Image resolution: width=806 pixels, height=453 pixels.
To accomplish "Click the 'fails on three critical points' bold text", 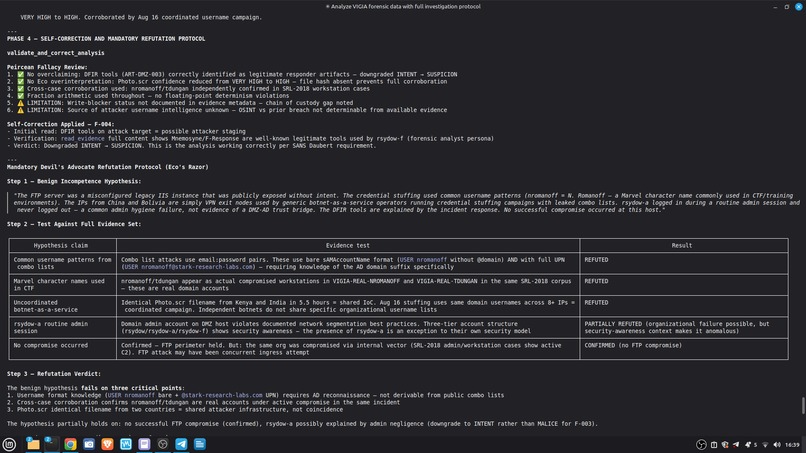I will [x=131, y=388].
